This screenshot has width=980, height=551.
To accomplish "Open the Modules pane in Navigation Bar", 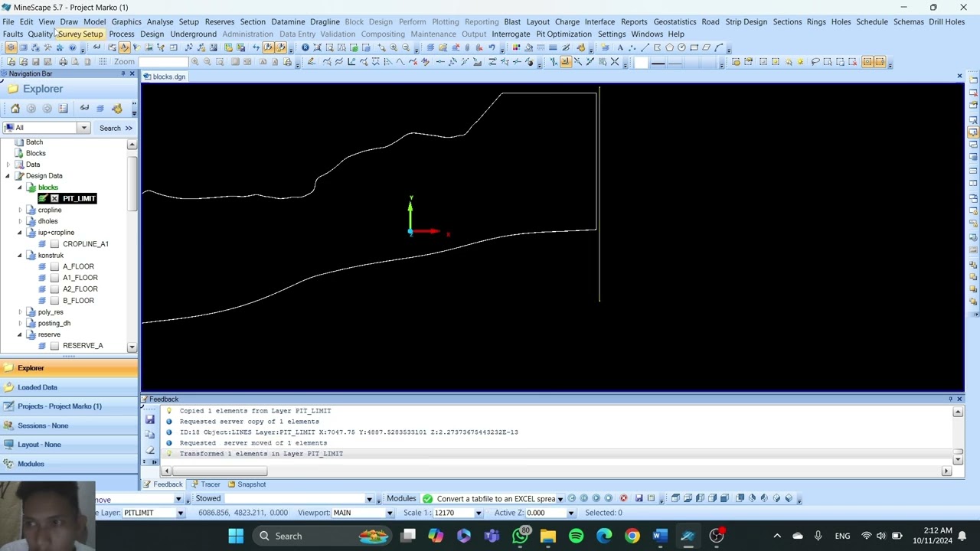I will coord(69,464).
